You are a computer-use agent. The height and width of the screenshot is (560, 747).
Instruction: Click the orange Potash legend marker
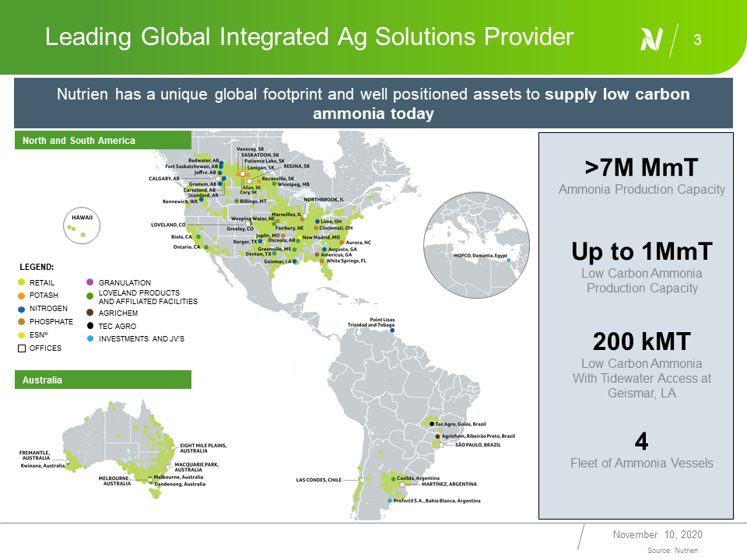22,296
